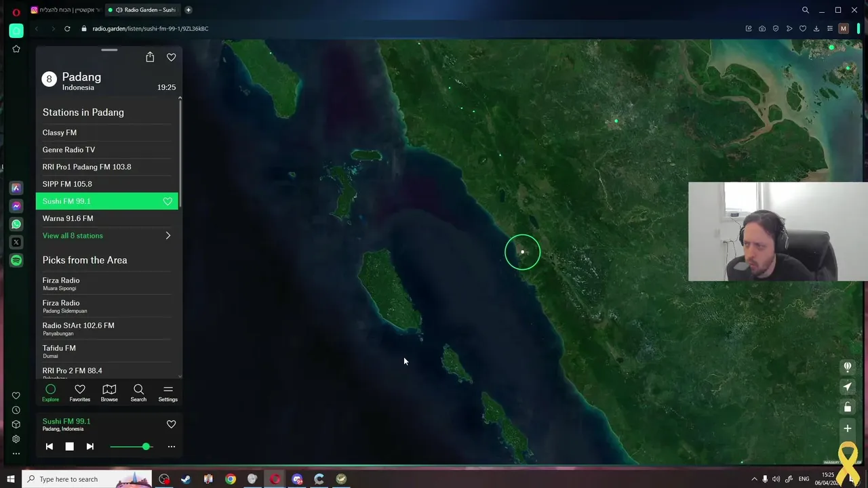Click the edit page toolbar icon
868x488 pixels.
(749, 28)
